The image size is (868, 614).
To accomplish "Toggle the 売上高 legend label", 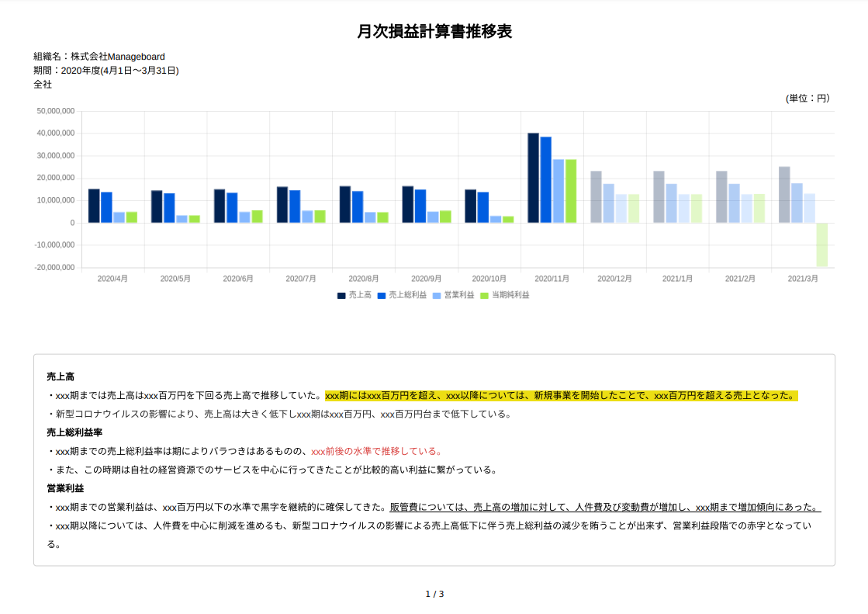I will (x=360, y=296).
